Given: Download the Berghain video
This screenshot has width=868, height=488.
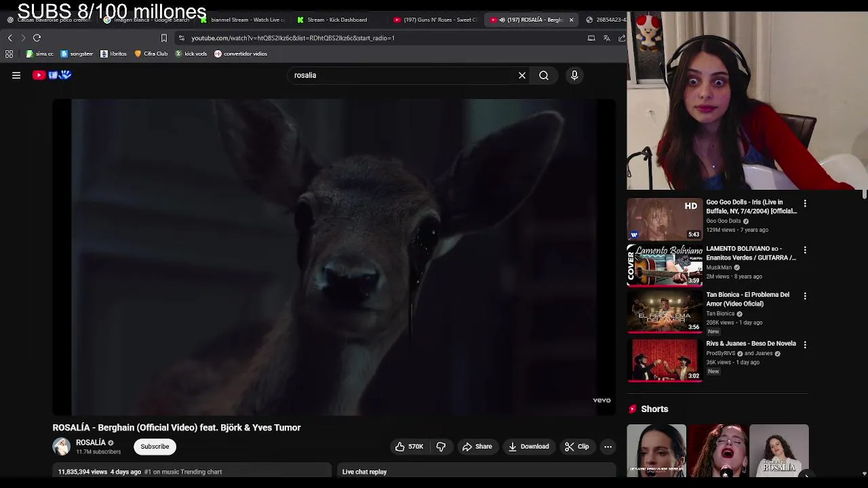Looking at the screenshot, I should point(529,447).
